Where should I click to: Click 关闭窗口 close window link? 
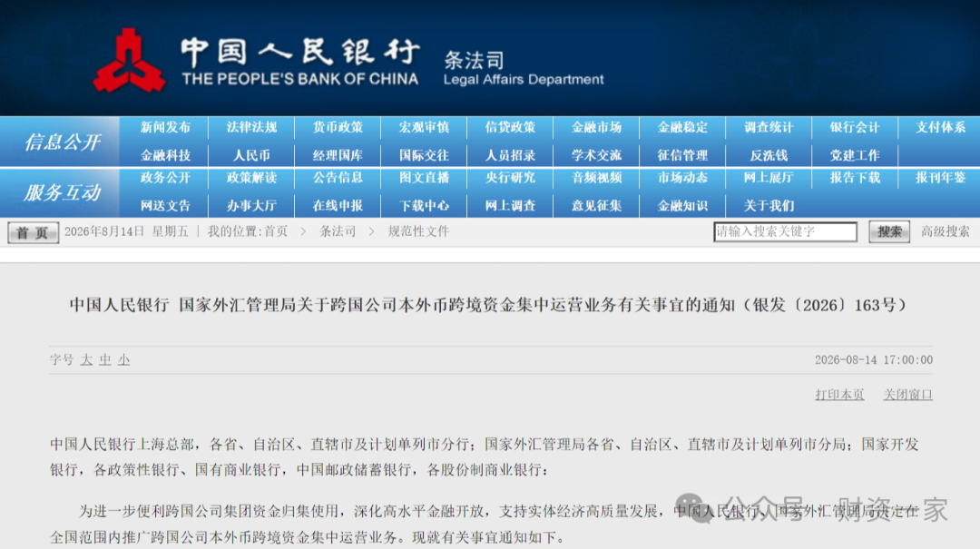(907, 395)
